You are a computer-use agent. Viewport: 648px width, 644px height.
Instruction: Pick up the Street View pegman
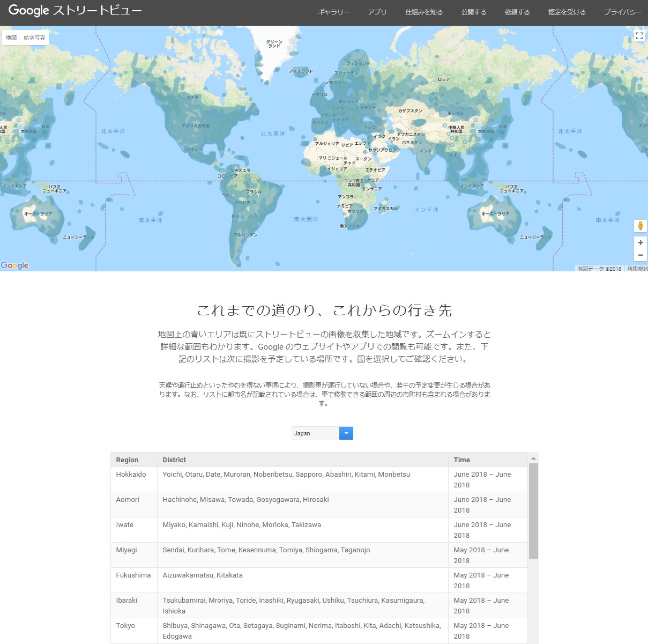640,226
